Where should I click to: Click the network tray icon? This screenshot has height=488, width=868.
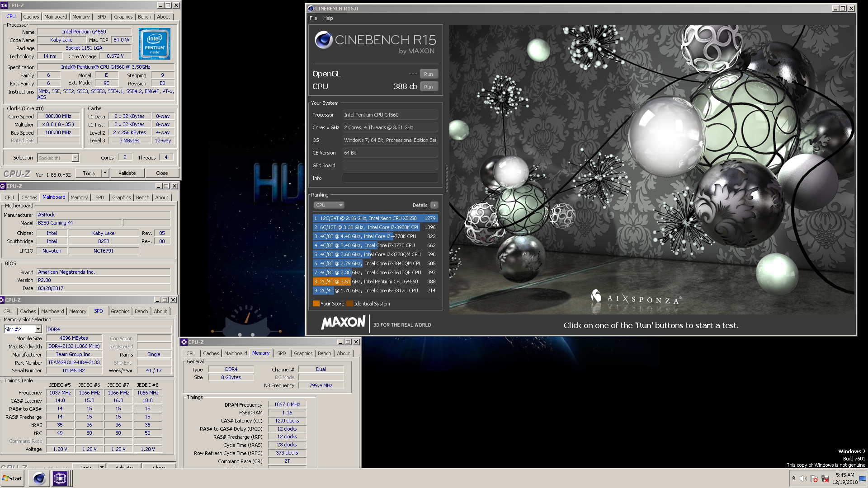[x=825, y=479]
